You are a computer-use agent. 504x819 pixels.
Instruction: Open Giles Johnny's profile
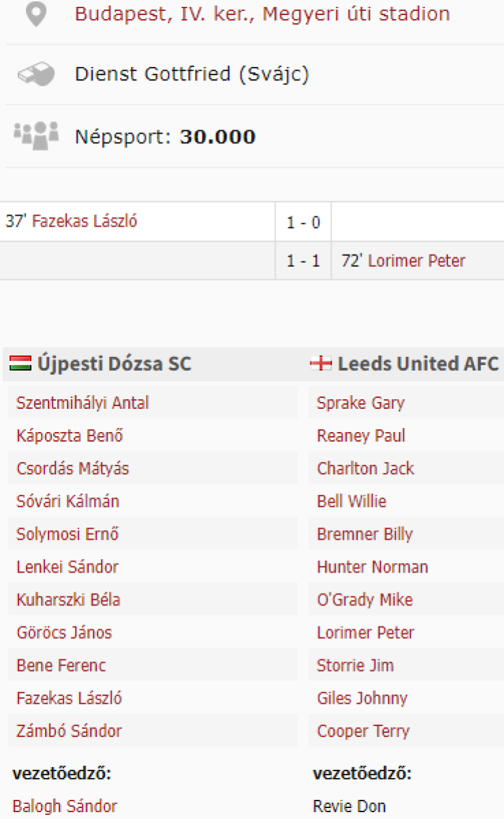tap(361, 698)
